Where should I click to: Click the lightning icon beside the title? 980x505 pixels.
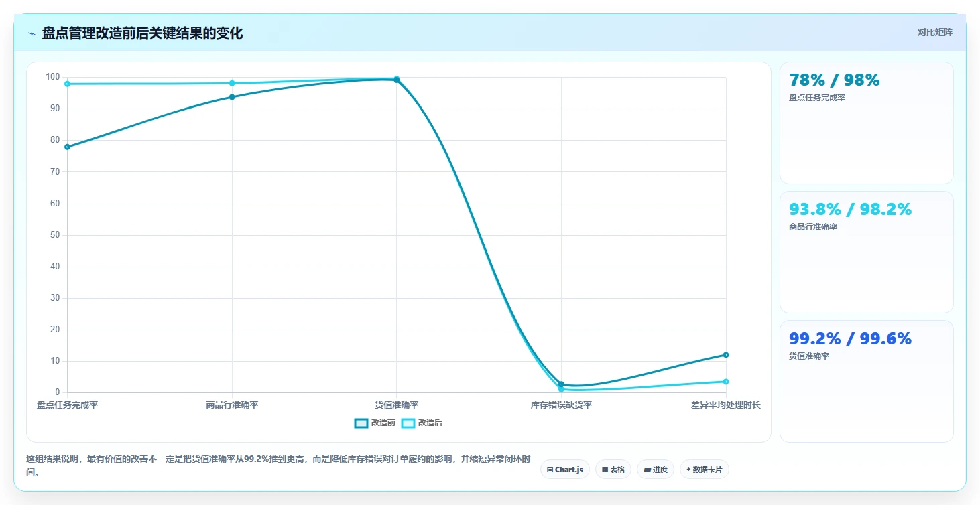32,33
